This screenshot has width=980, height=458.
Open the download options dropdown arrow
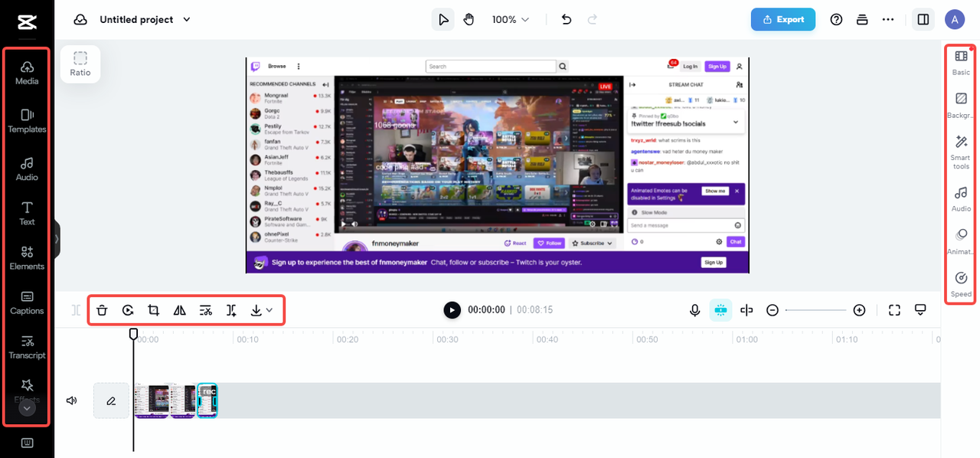tap(269, 310)
